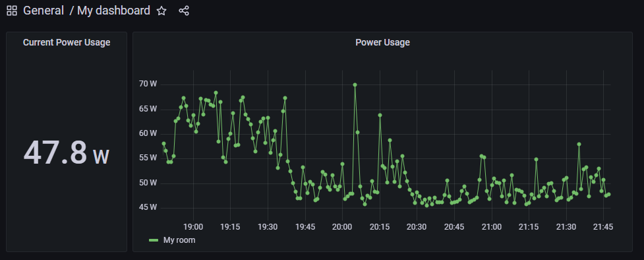Click the 21:15 time axis label
644x260 pixels.
529,227
